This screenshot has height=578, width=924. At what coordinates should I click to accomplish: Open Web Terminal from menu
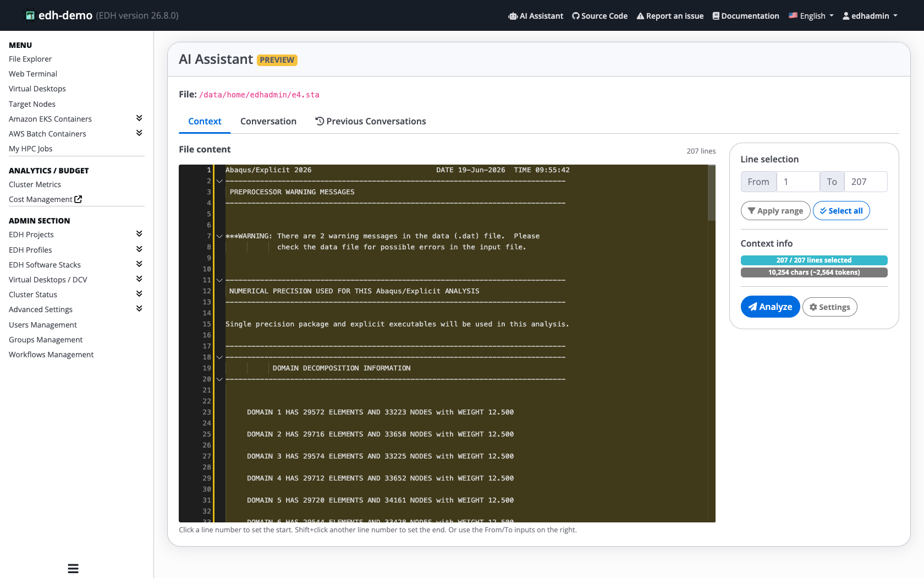pos(33,74)
